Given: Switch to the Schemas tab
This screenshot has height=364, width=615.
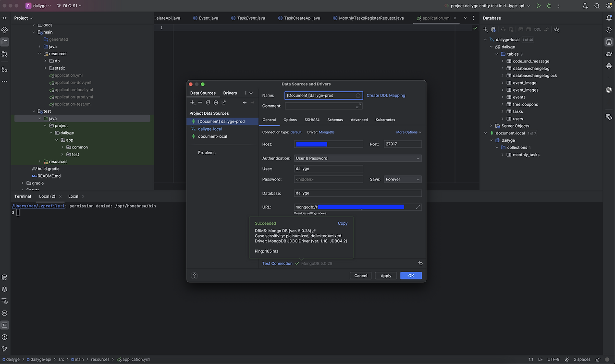Looking at the screenshot, I should tap(335, 120).
